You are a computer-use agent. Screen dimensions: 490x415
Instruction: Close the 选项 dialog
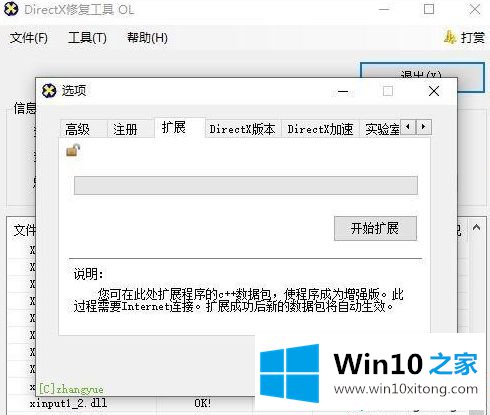[434, 91]
